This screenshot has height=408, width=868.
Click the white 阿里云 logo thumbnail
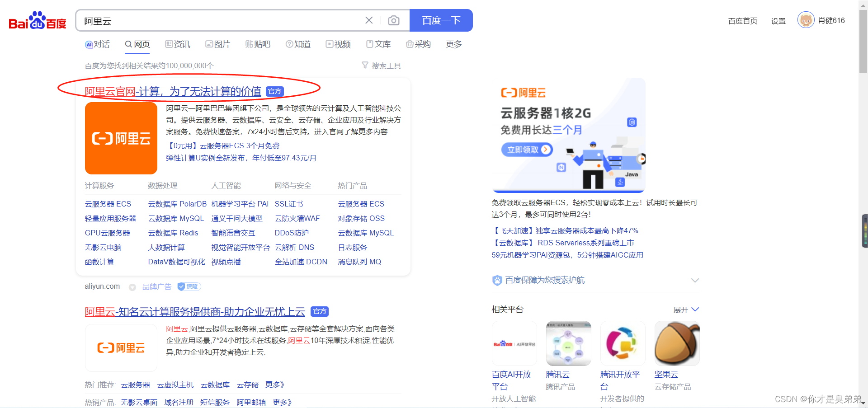pos(121,348)
